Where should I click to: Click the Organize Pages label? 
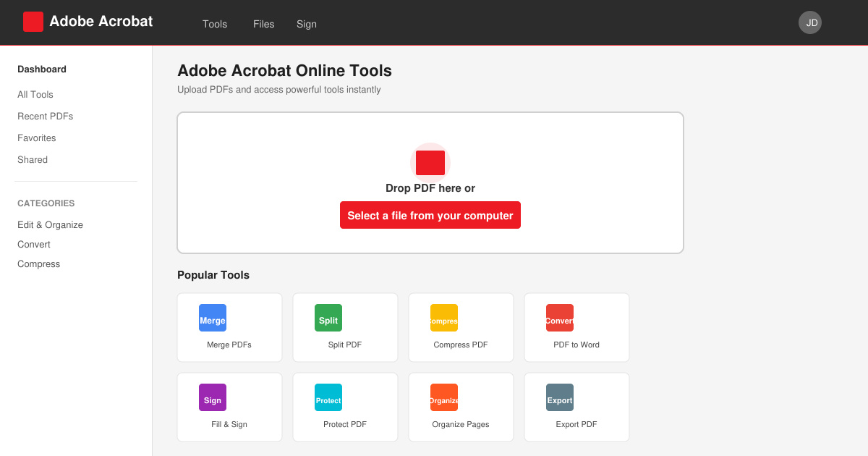[x=461, y=424]
